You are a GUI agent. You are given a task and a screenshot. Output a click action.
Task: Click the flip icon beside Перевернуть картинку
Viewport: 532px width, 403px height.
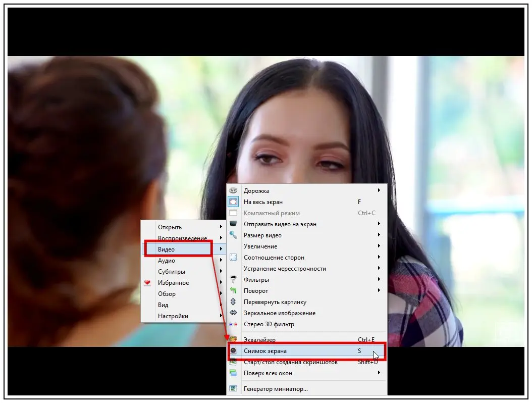(233, 301)
